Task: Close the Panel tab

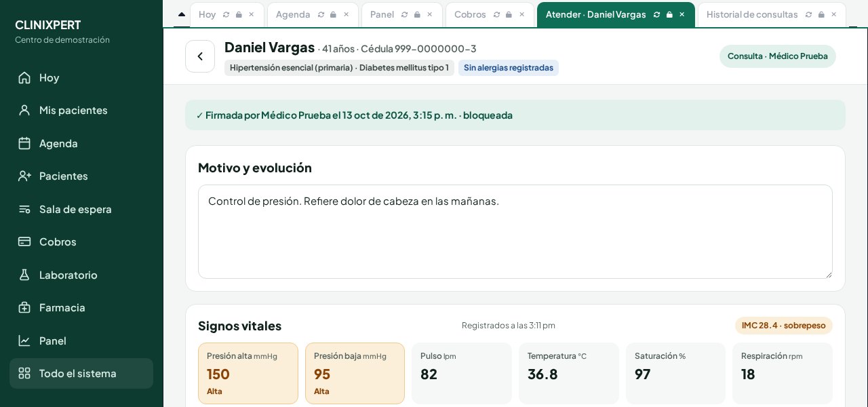Action: [429, 14]
